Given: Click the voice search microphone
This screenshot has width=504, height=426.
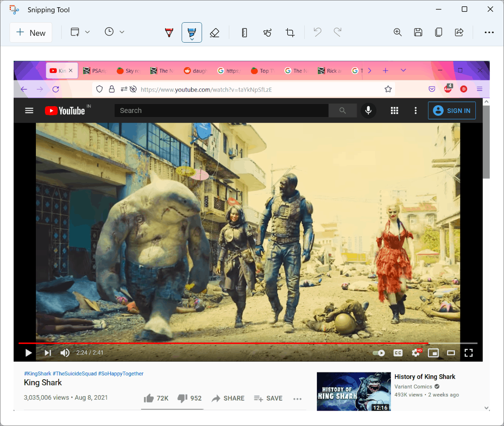Looking at the screenshot, I should (x=368, y=111).
